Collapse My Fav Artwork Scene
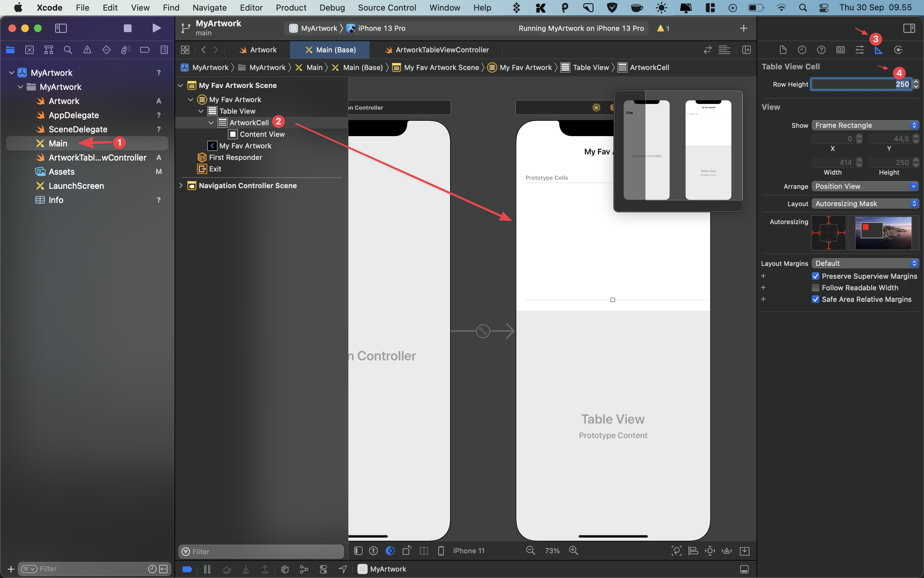The image size is (924, 578). pyautogui.click(x=181, y=85)
